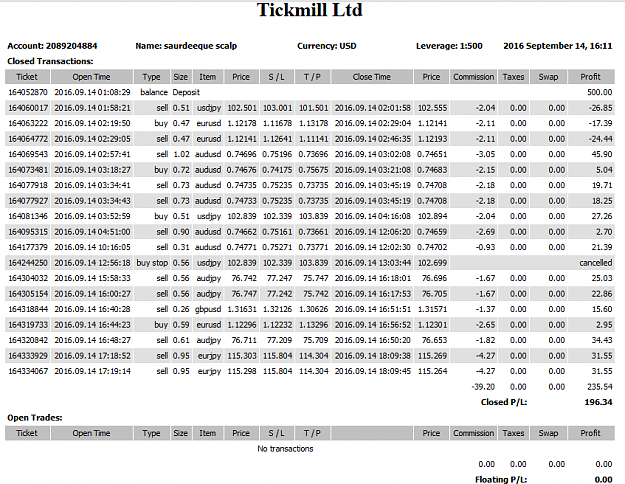Click the 500.00 deposit profit value
The width and height of the screenshot is (625, 484).
[x=599, y=92]
